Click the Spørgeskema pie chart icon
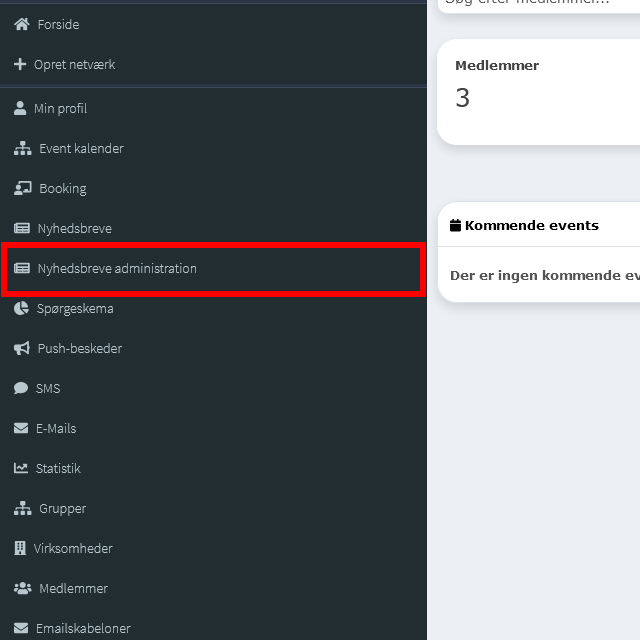640x640 pixels. point(21,308)
